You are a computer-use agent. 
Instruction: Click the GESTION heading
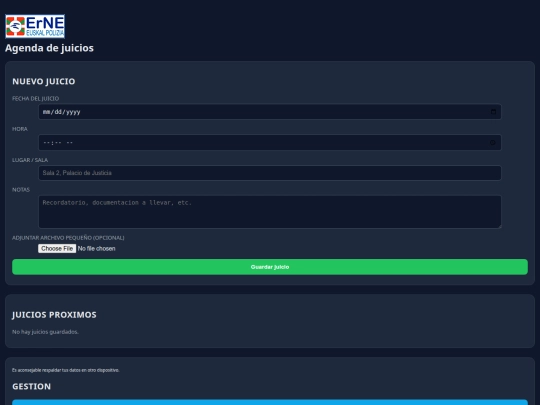tap(32, 386)
